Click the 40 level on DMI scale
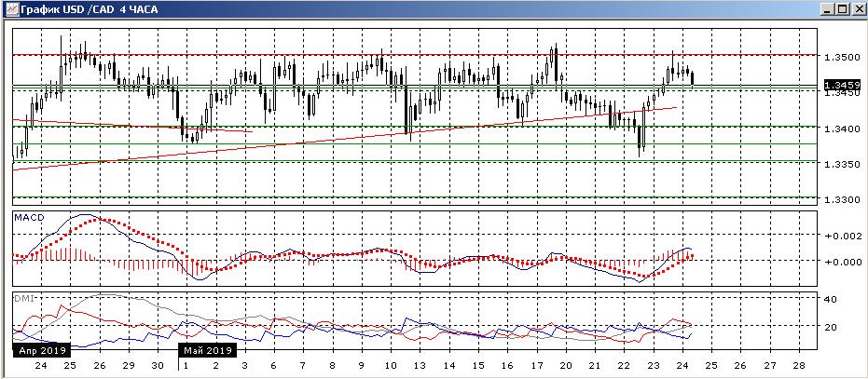The width and height of the screenshot is (868, 379). click(x=832, y=299)
